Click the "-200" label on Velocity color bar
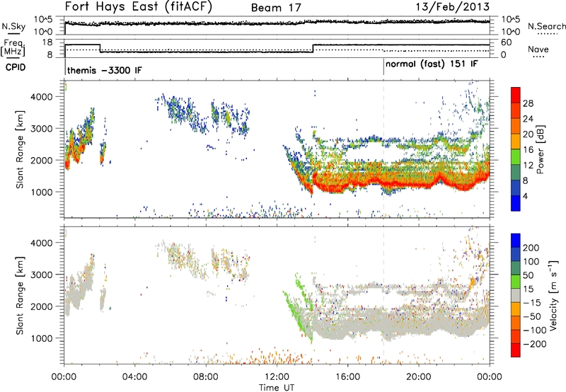 pos(534,345)
